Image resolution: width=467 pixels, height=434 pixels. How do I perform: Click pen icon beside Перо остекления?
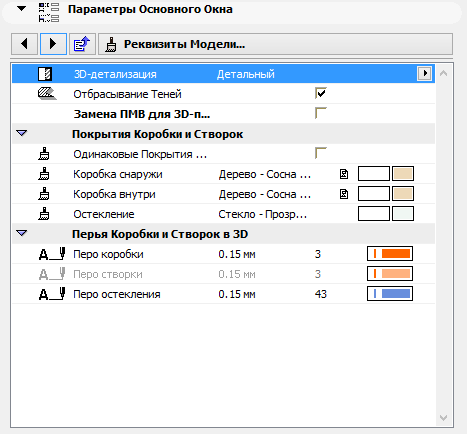(52, 294)
